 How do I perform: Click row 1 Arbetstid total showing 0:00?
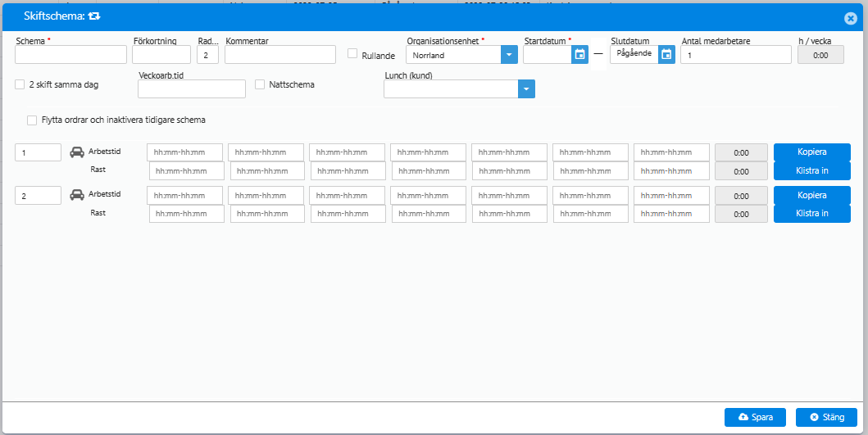[x=741, y=152]
